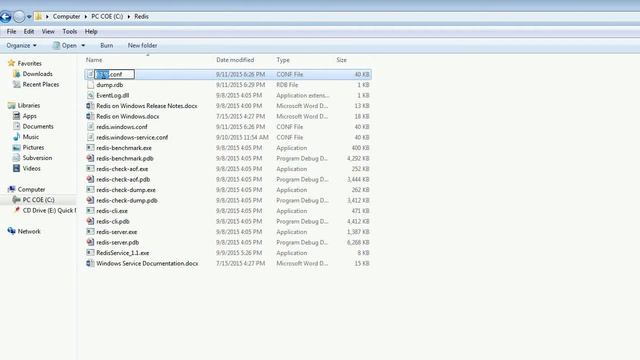Viewport: 640px width, 360px height.
Task: Select Windows Service Documentation.docx icon
Action: 90,263
